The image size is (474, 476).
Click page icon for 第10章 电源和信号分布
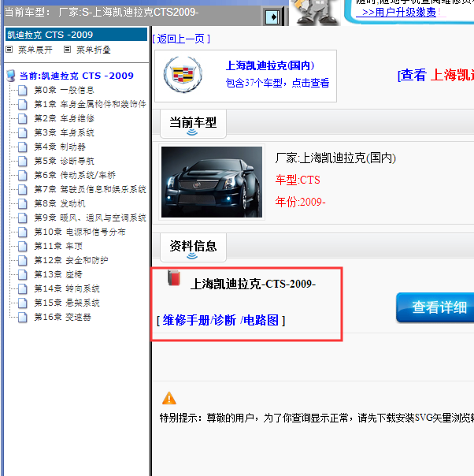tap(23, 232)
